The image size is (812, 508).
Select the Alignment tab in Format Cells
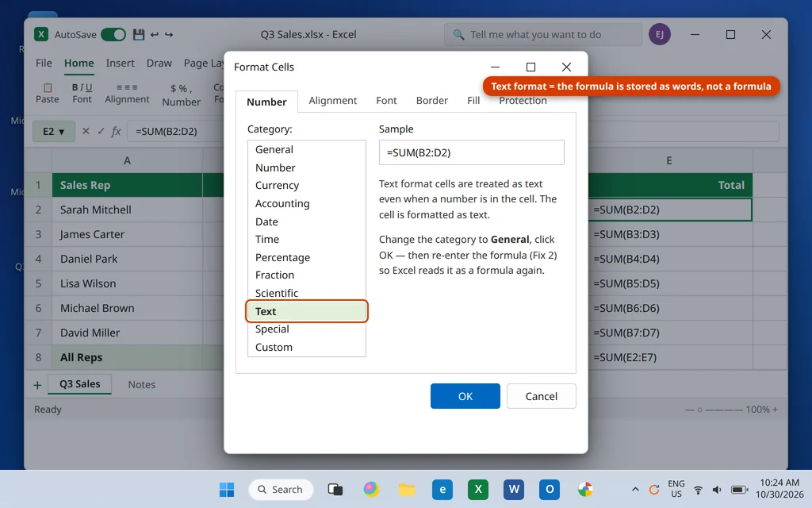coord(333,101)
